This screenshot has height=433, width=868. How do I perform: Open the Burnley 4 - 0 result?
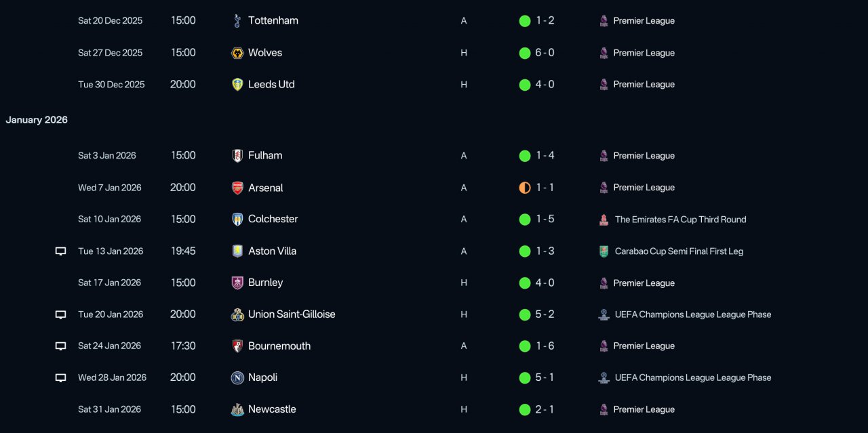[x=545, y=283]
